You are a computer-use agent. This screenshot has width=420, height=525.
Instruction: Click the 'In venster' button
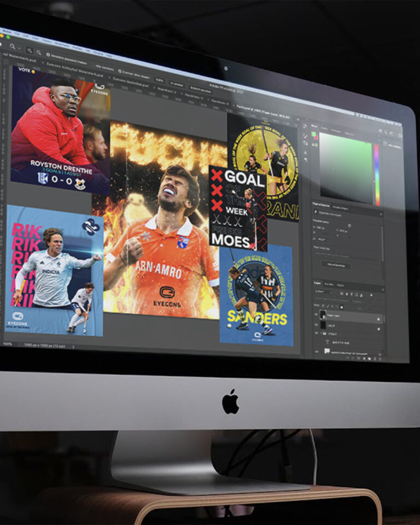[x=177, y=84]
